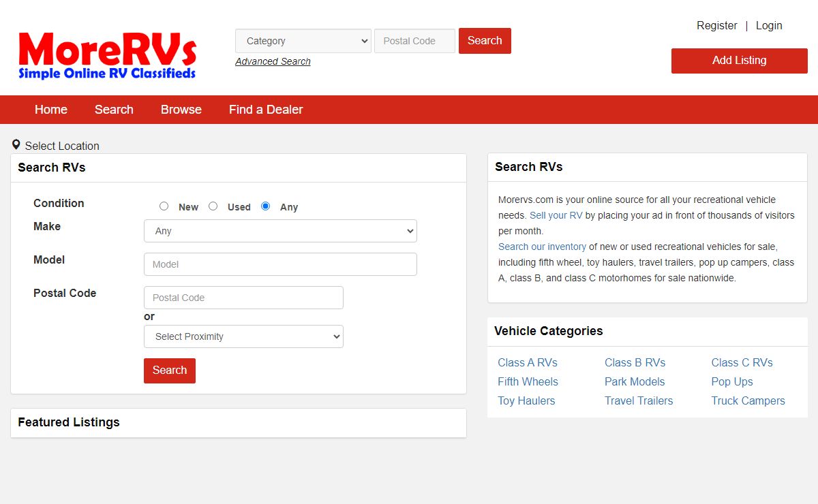This screenshot has width=818, height=504.
Task: Open the Browse menu item
Action: (x=181, y=110)
